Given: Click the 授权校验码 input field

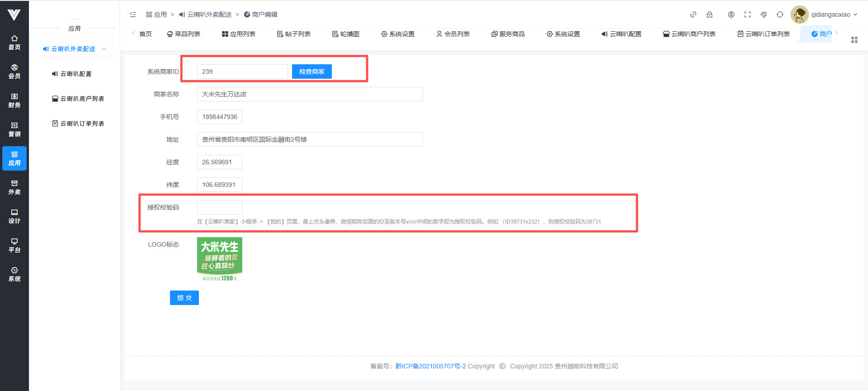Looking at the screenshot, I should tap(220, 207).
